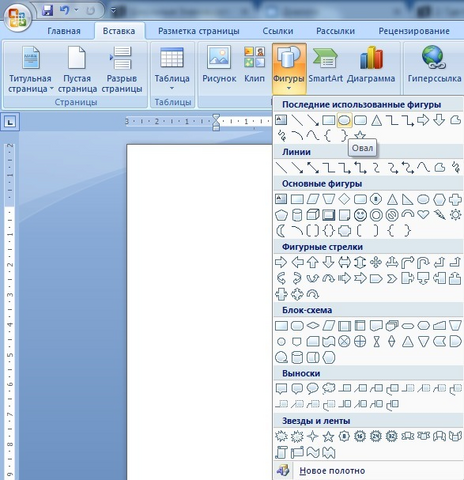
Task: Select the cube shape
Action: [313, 215]
